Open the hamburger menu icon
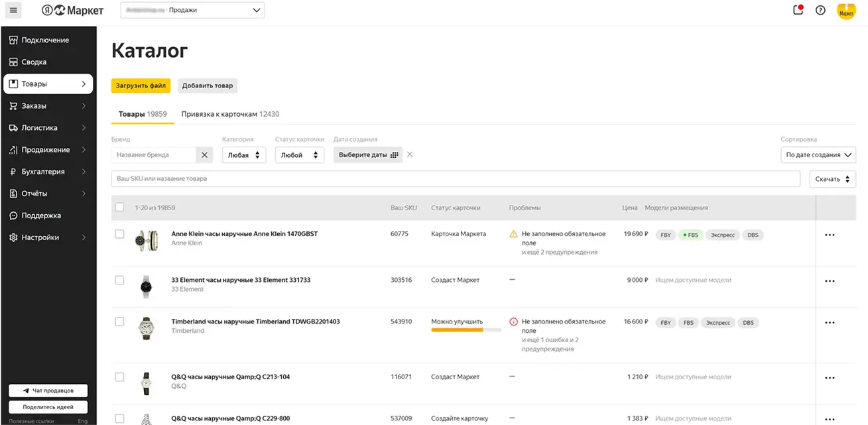 pos(13,10)
